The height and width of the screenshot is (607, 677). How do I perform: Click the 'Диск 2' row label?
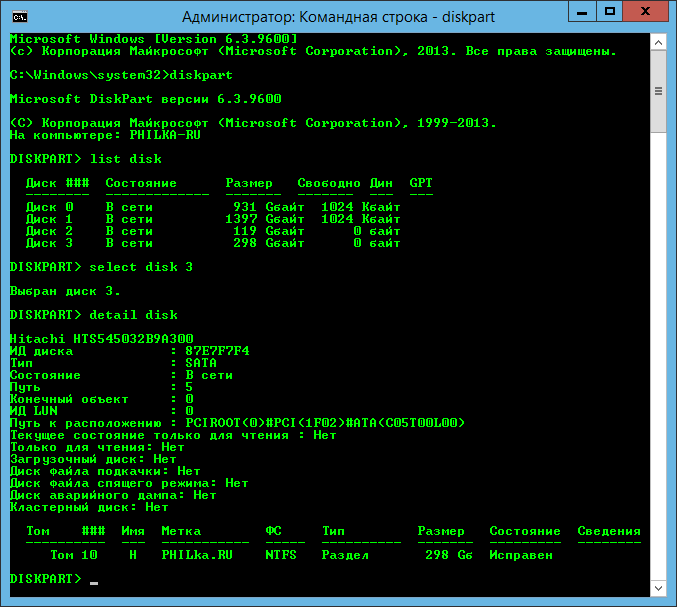50,231
